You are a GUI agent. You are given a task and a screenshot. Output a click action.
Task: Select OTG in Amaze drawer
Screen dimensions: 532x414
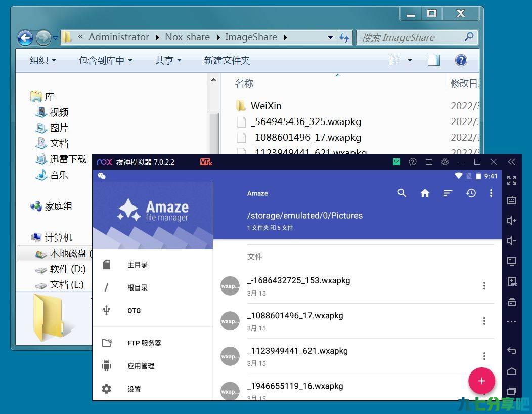click(x=153, y=310)
